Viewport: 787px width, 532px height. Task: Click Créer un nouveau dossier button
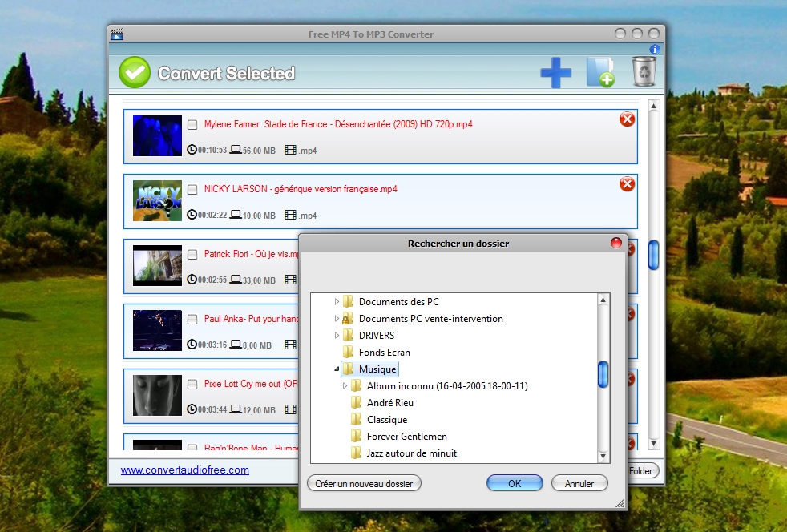[x=364, y=483]
